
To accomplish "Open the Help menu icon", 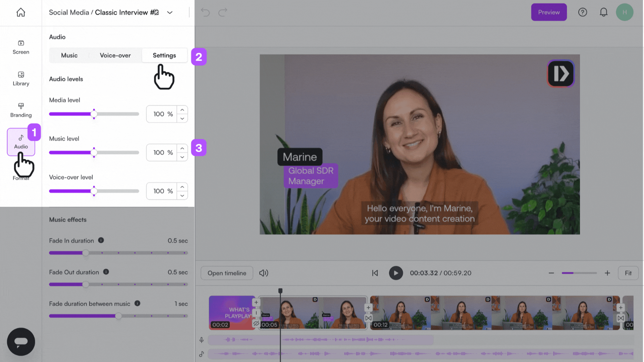I will [x=583, y=12].
